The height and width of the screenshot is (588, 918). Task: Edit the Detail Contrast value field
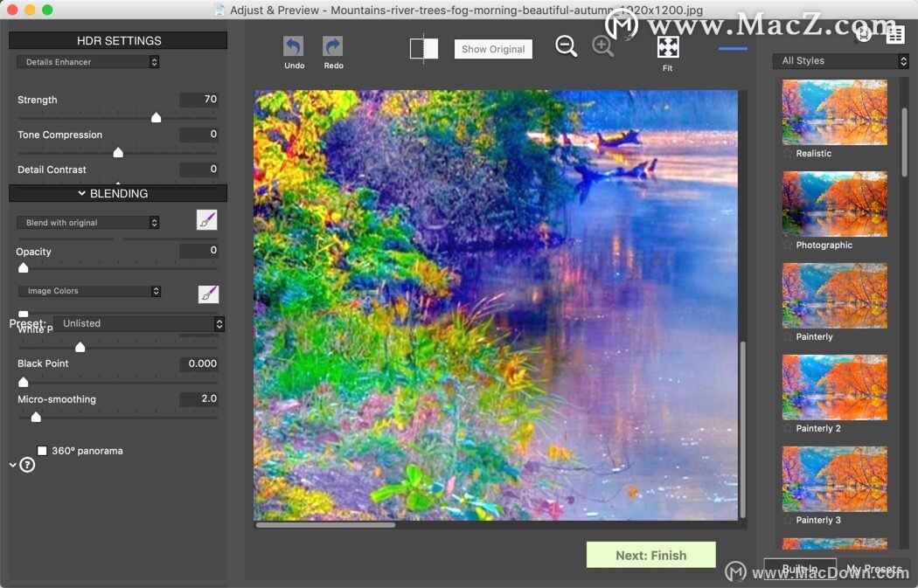pos(198,169)
